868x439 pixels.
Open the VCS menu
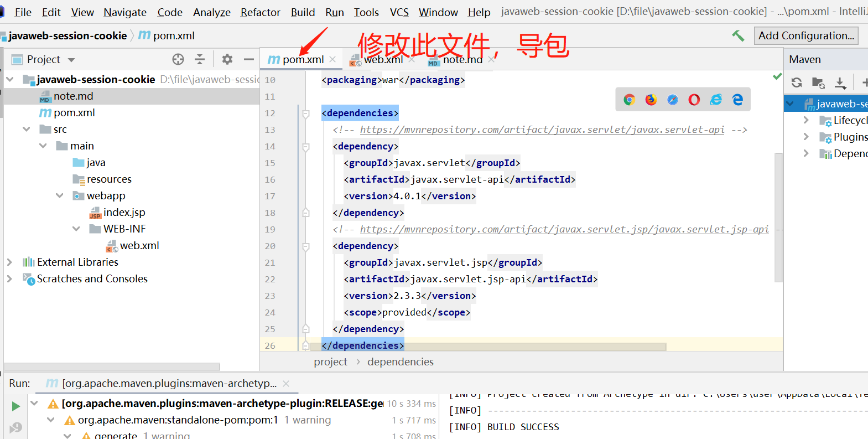(x=399, y=12)
